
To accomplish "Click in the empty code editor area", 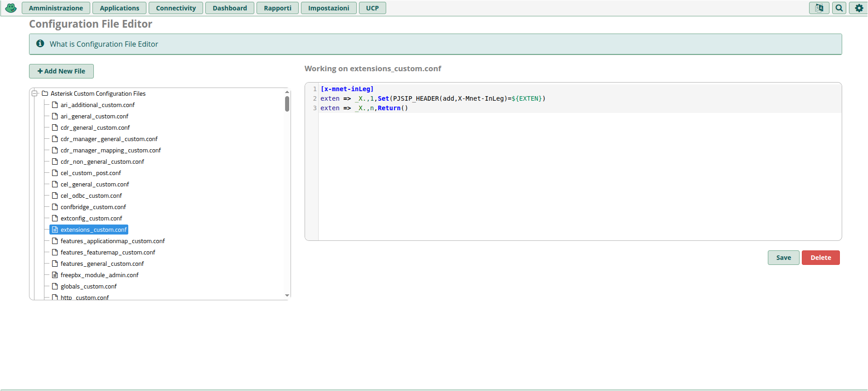I will point(580,177).
